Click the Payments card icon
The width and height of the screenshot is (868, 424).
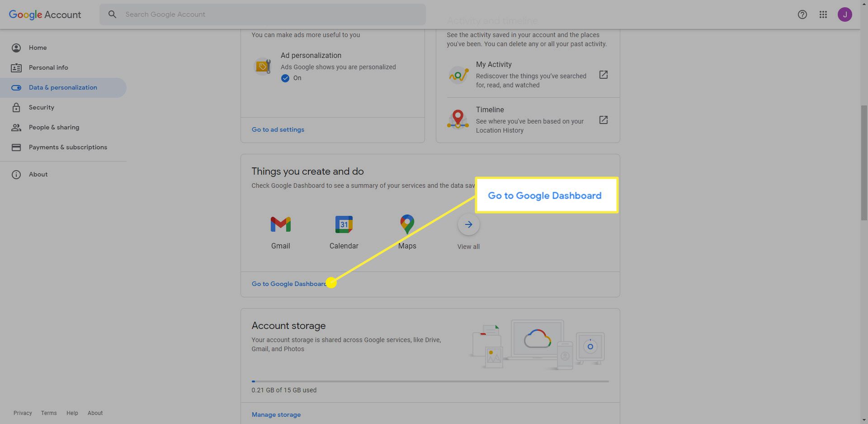pos(16,147)
